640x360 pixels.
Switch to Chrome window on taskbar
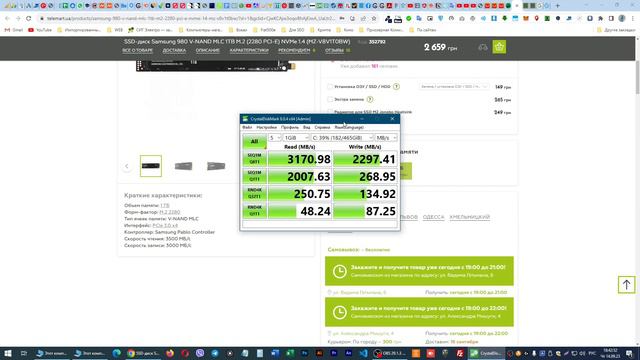coord(143,353)
